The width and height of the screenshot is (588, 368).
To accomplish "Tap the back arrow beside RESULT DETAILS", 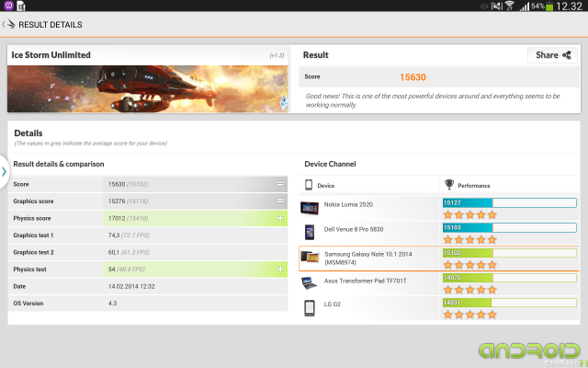I will click(8, 25).
